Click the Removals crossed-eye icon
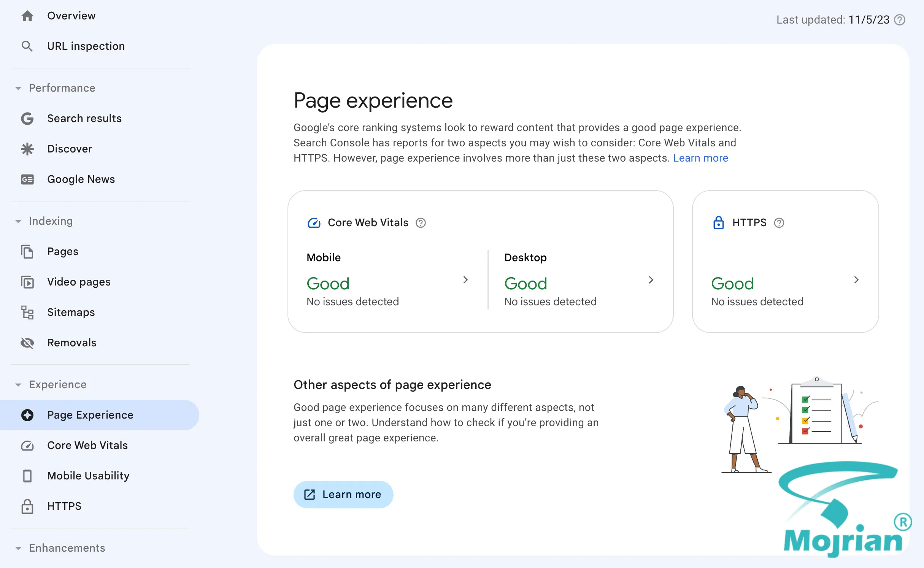The height and width of the screenshot is (568, 924). click(x=27, y=343)
